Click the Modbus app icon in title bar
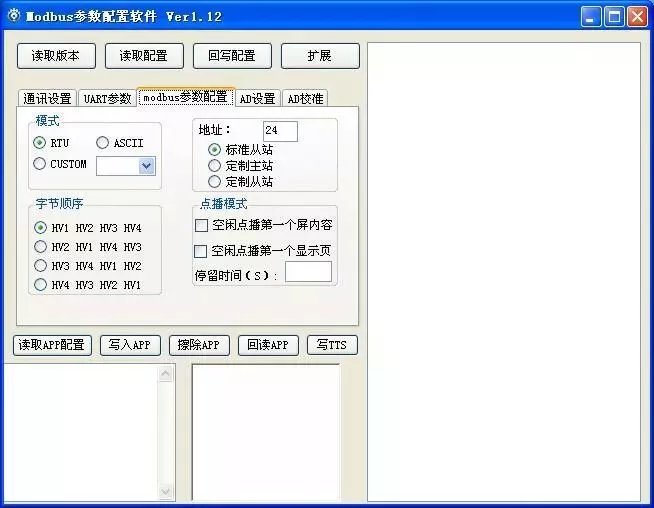The image size is (654, 508). coord(13,16)
